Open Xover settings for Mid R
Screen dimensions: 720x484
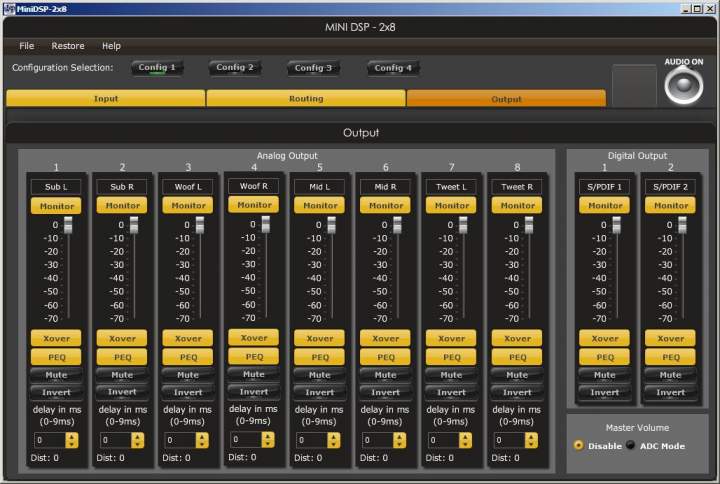click(x=386, y=338)
